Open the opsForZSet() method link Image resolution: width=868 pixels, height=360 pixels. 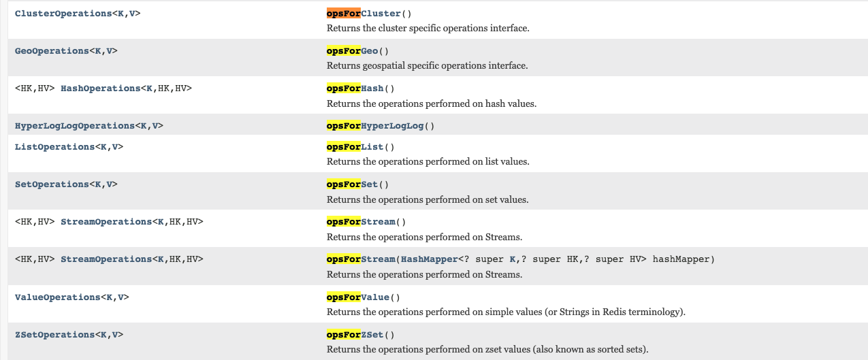pos(355,335)
